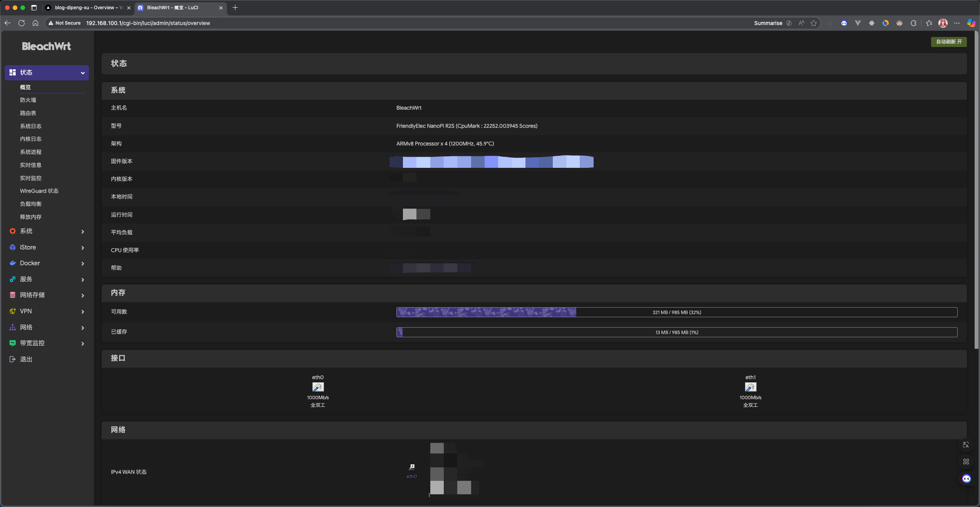Click the iStore cube icon
This screenshot has width=980, height=507.
click(13, 247)
